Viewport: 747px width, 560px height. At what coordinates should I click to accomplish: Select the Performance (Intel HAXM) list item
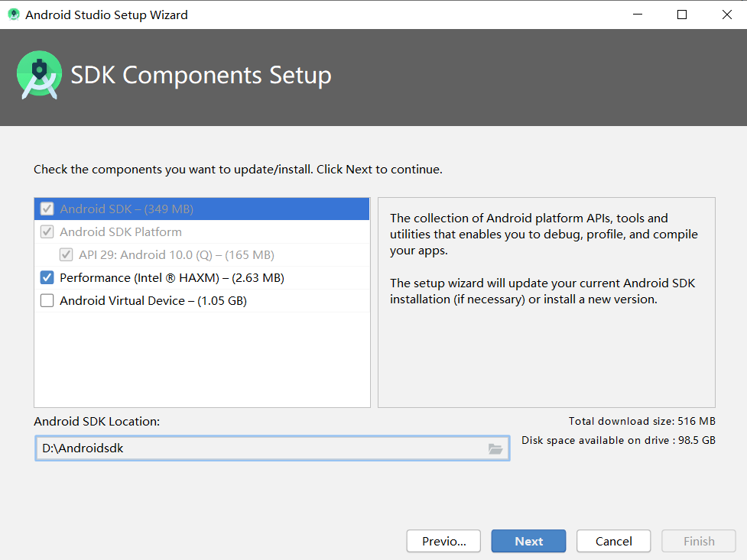point(202,277)
